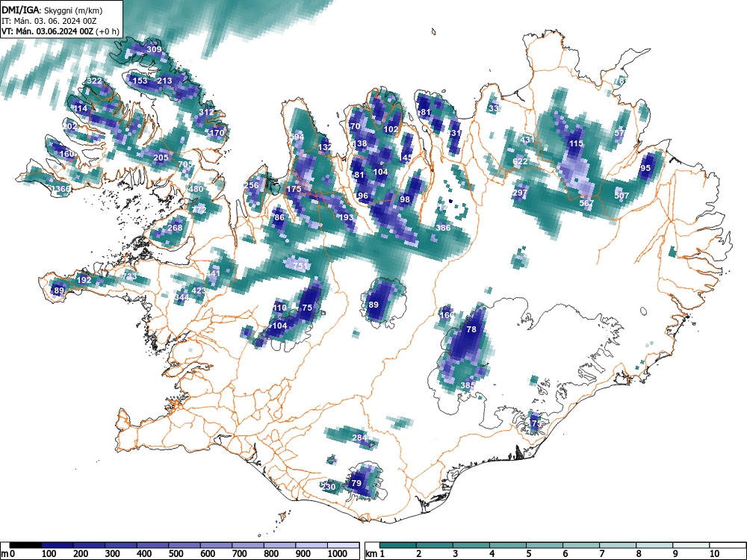Click the dark blue 100–200 m legend swatch
Viewport: 747px width, 560px height.
pos(58,545)
